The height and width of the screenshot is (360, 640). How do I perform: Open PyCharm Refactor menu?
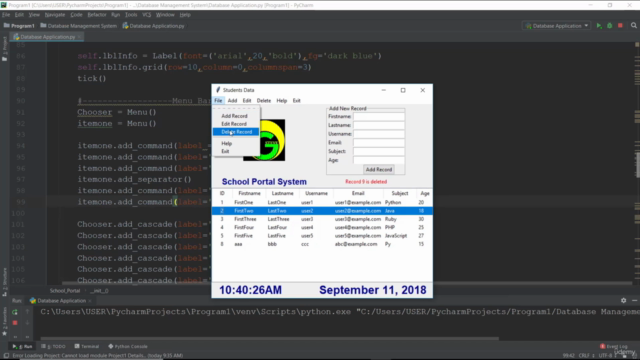pyautogui.click(x=97, y=15)
